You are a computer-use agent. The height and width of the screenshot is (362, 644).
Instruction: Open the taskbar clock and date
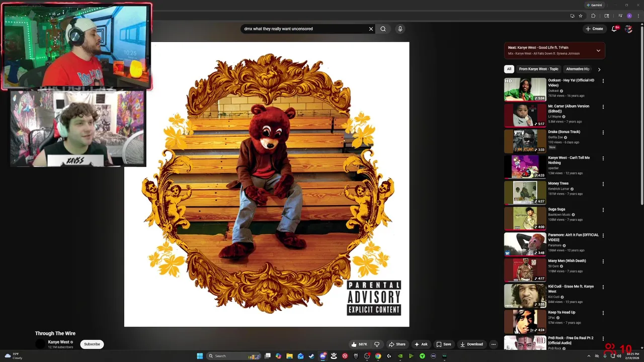pos(632,356)
